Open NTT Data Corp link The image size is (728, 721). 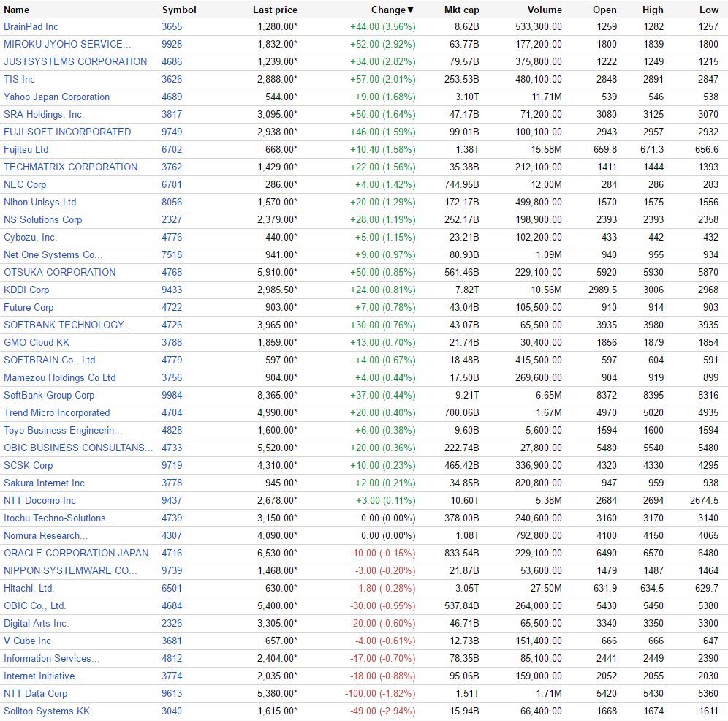pyautogui.click(x=35, y=694)
